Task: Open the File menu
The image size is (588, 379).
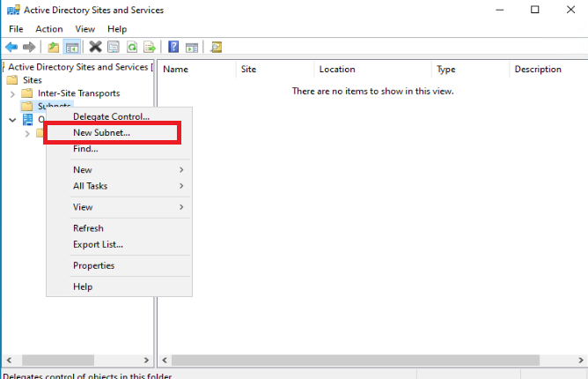Action: click(x=16, y=29)
